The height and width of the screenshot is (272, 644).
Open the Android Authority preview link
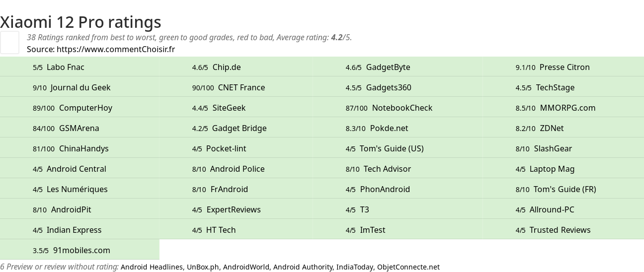click(303, 267)
